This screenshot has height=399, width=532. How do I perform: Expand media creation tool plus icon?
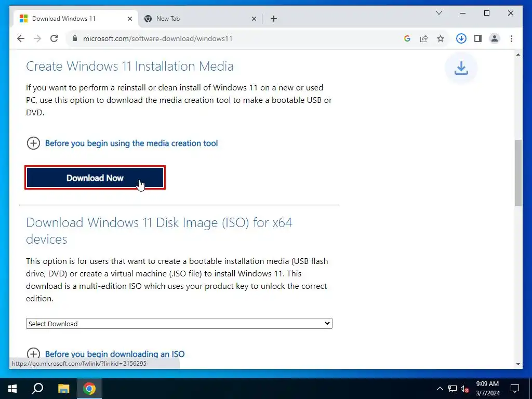point(33,143)
